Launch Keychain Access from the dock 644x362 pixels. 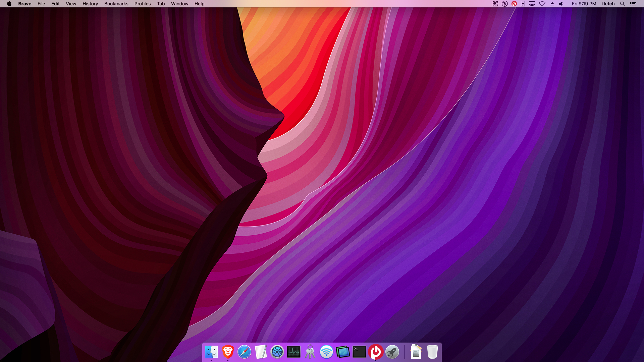point(310,352)
